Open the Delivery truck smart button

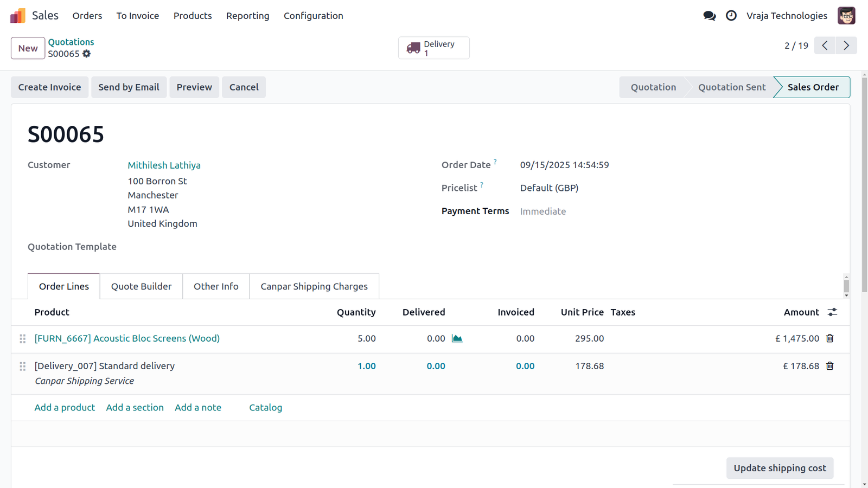pos(434,48)
